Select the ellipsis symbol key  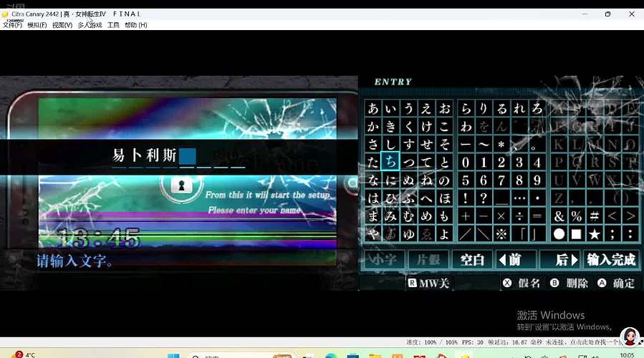point(519,198)
